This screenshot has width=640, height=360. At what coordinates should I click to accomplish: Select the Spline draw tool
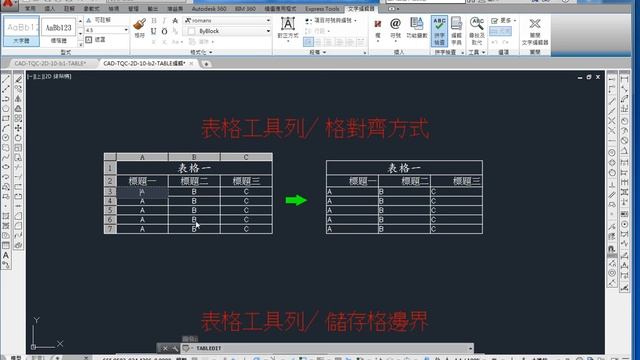pyautogui.click(x=6, y=158)
